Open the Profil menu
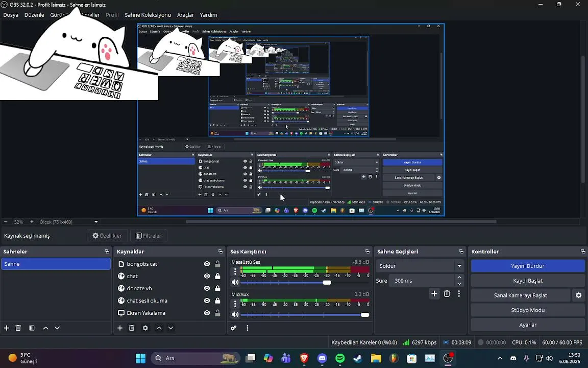 point(112,15)
